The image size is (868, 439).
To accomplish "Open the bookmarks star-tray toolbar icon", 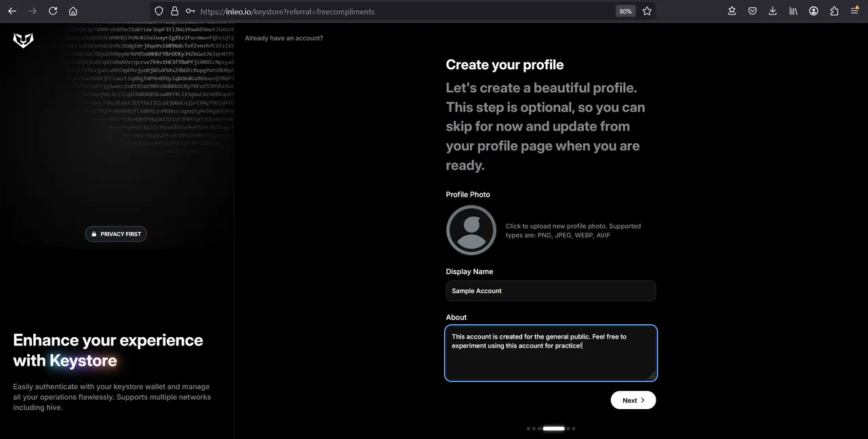I will [732, 11].
